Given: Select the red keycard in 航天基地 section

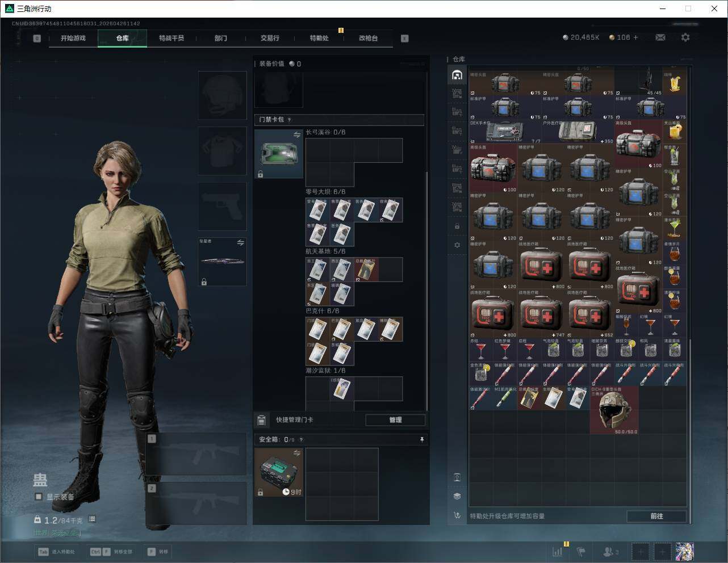Looking at the screenshot, I should click(x=366, y=270).
